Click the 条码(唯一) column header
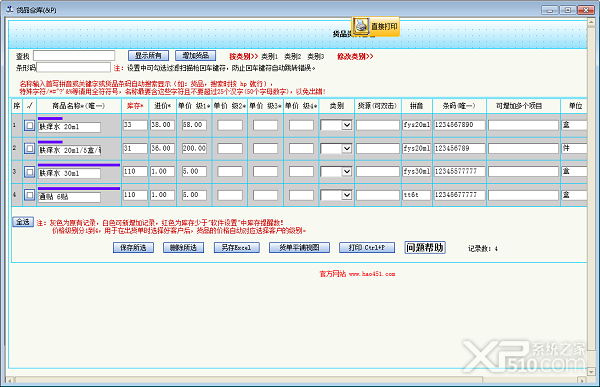The width and height of the screenshot is (600, 387). point(459,106)
